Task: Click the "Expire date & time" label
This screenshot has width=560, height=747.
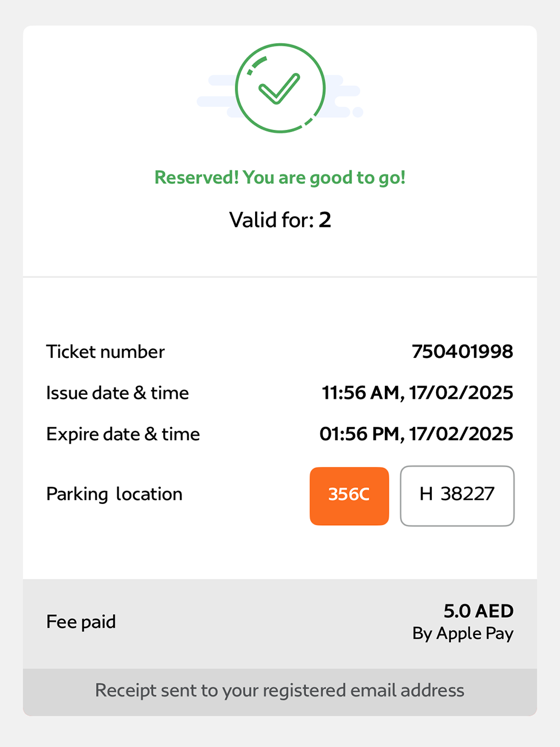Action: pos(123,434)
